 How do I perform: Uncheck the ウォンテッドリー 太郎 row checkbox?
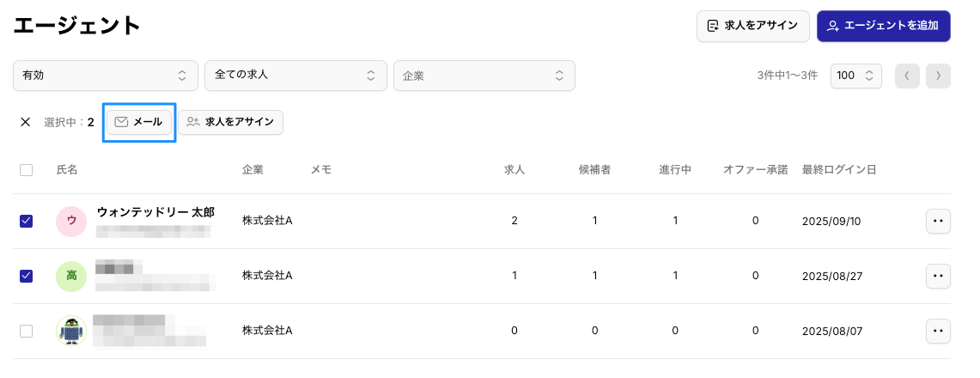coord(27,221)
